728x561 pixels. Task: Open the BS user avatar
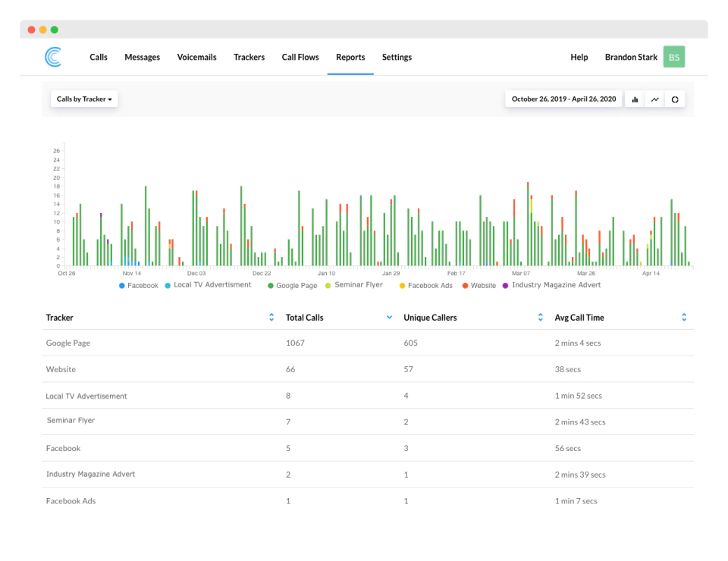pos(673,57)
